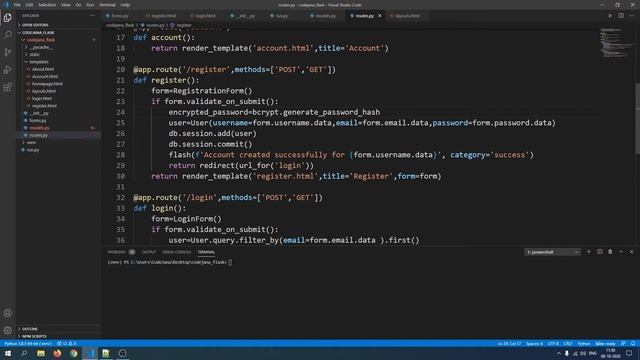Close the routes.py editor tab

380,16
